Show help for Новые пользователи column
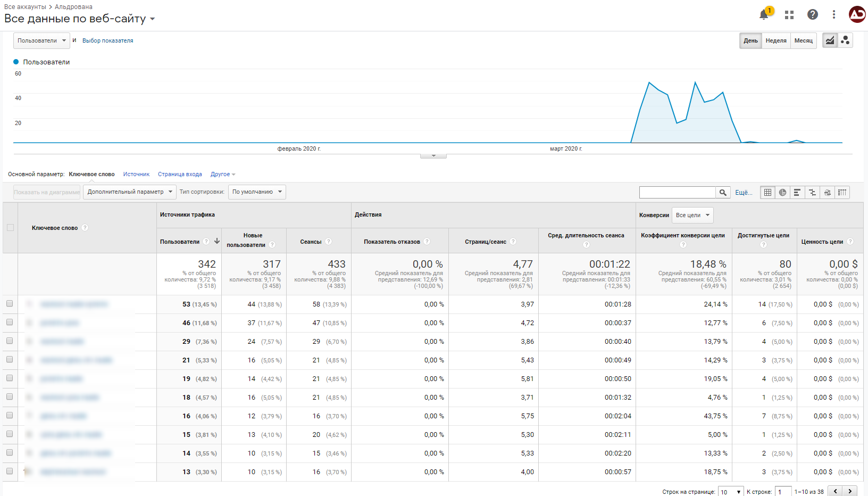 point(272,245)
